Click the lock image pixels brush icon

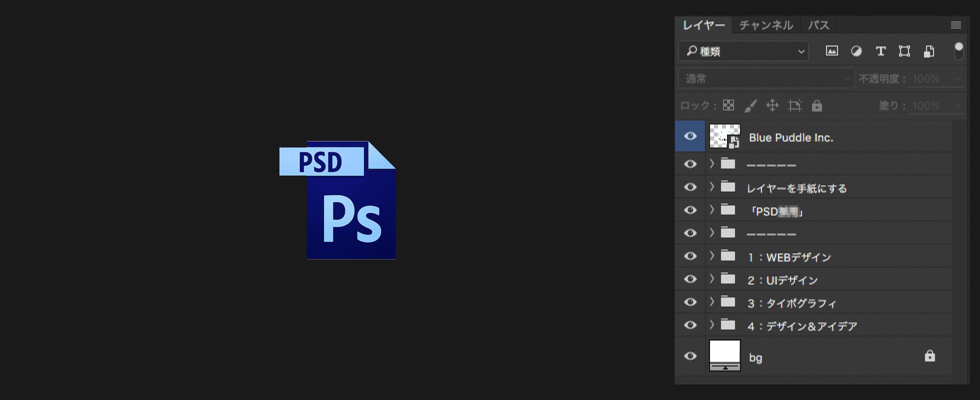click(x=750, y=105)
